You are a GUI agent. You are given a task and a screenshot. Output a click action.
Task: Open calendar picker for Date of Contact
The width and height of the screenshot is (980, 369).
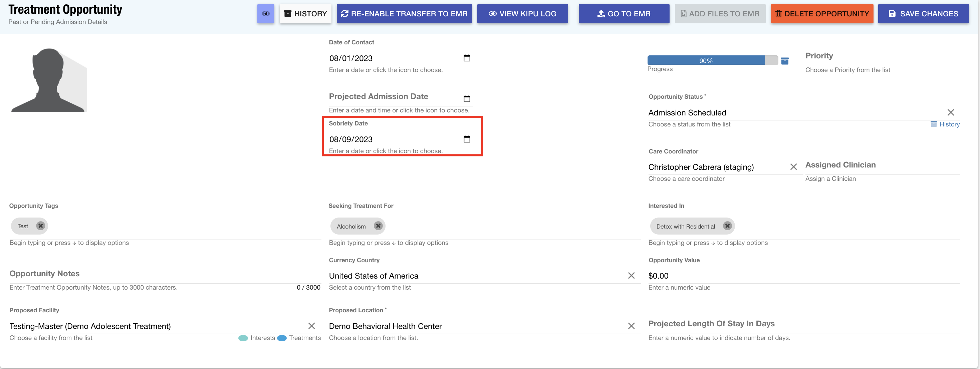coord(467,58)
